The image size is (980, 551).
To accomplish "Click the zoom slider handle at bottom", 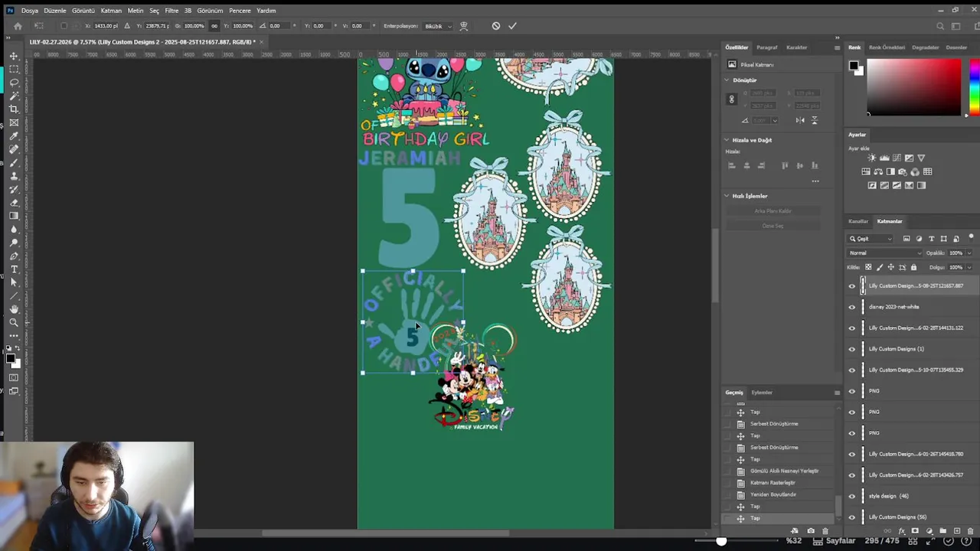I will pos(721,541).
